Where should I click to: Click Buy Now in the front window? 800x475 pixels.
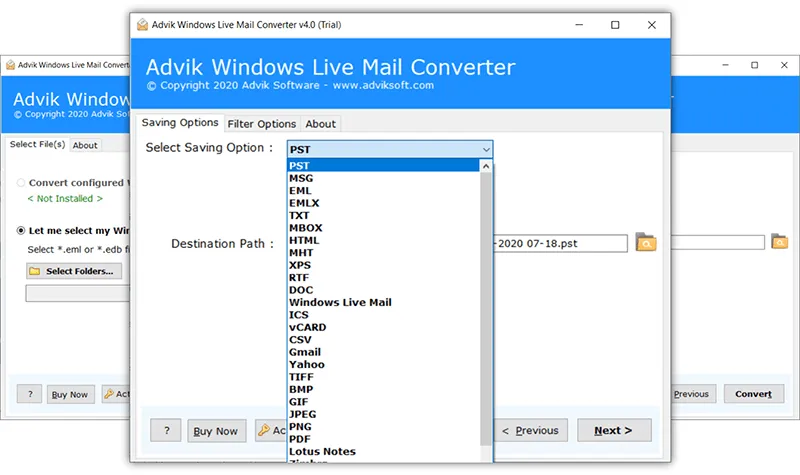pos(216,431)
